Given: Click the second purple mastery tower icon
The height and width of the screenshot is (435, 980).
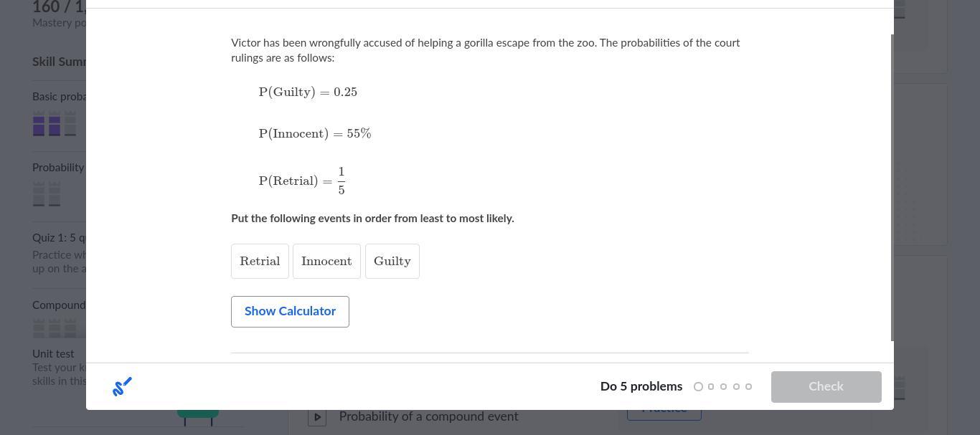Looking at the screenshot, I should [x=55, y=125].
